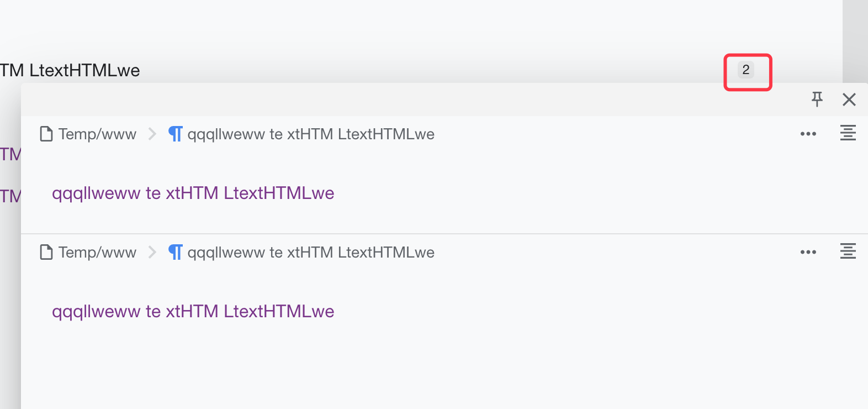Viewport: 868px width, 409px height.
Task: Open the three-dot more menu of the second reference
Action: [x=808, y=252]
